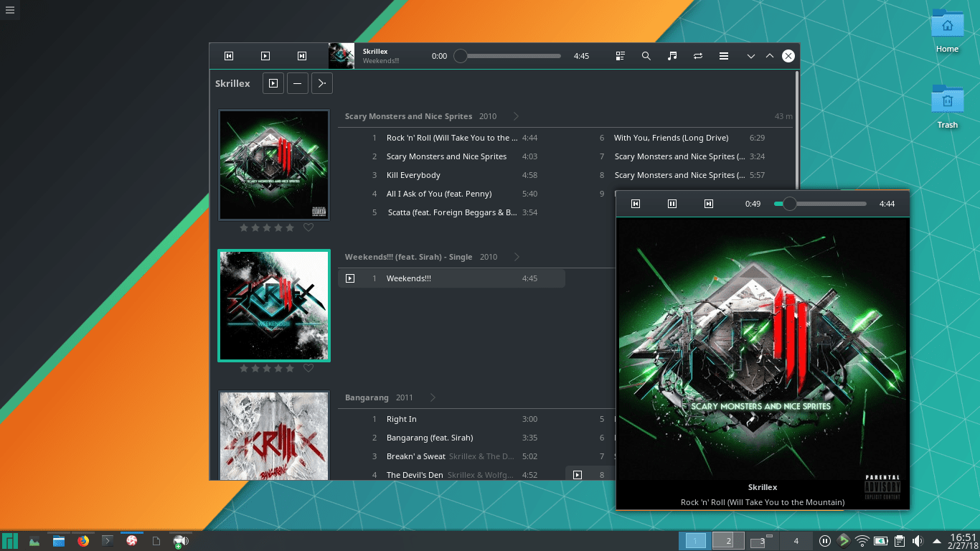This screenshot has width=980, height=551.
Task: Toggle repeat mode in the toolbar
Action: pos(698,56)
